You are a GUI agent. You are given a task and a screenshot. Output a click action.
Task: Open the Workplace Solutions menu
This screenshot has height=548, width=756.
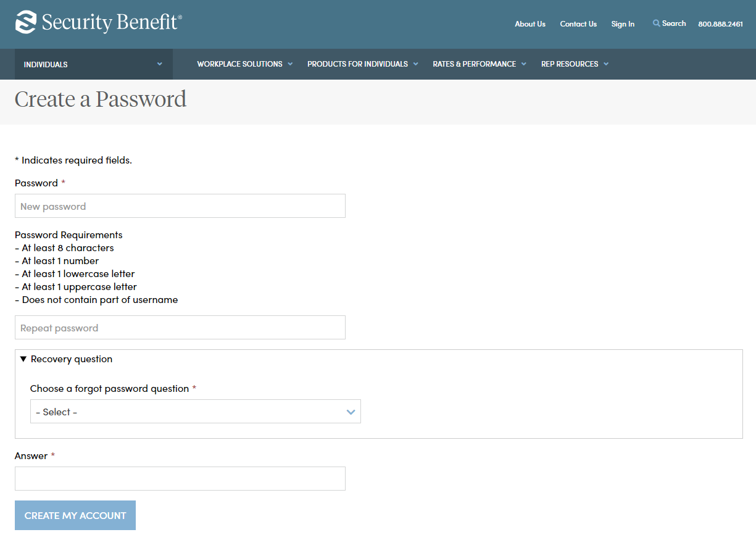(x=245, y=64)
